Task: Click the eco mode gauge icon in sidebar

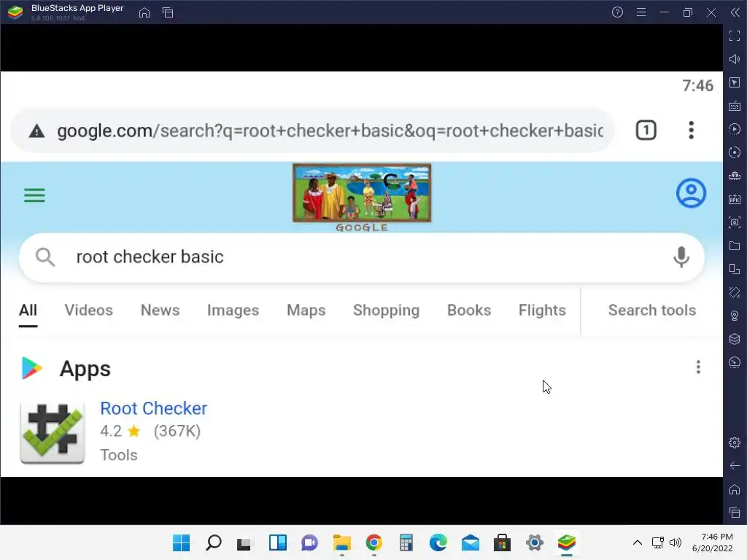Action: [735, 362]
